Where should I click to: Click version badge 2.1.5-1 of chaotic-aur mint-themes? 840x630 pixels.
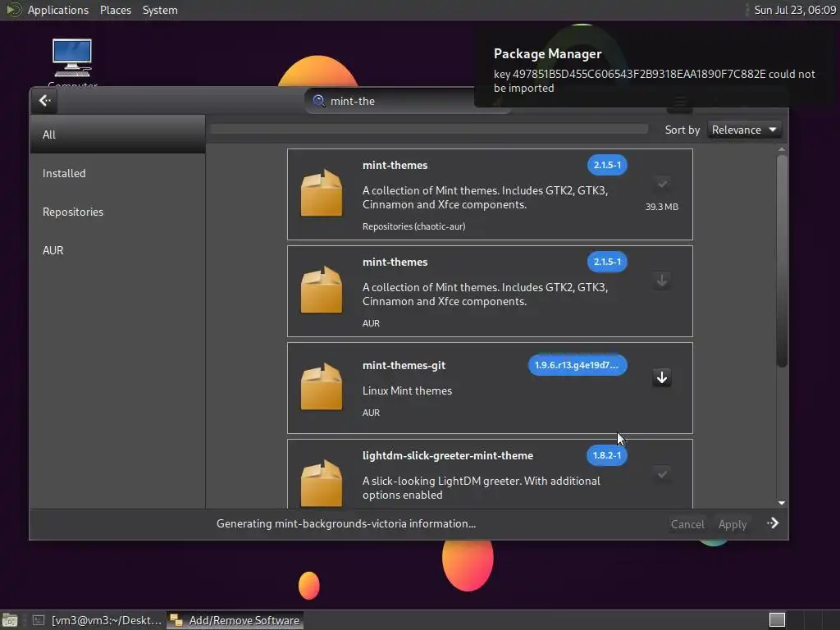[x=607, y=165]
